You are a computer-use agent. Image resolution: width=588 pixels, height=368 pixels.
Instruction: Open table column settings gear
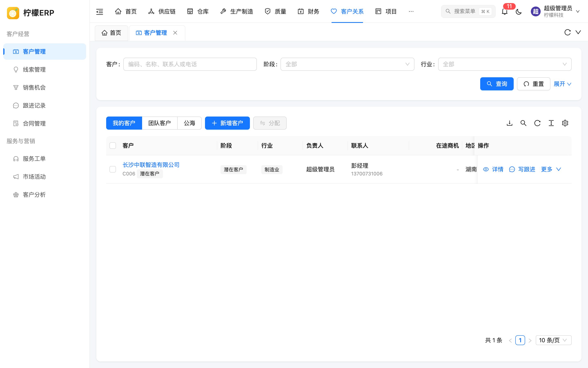point(565,123)
